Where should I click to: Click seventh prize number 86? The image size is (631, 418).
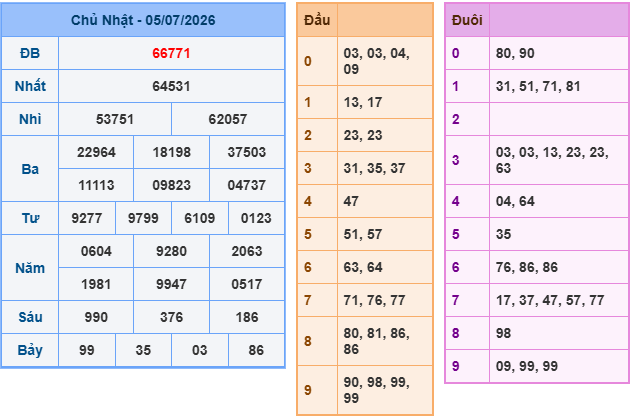point(256,350)
